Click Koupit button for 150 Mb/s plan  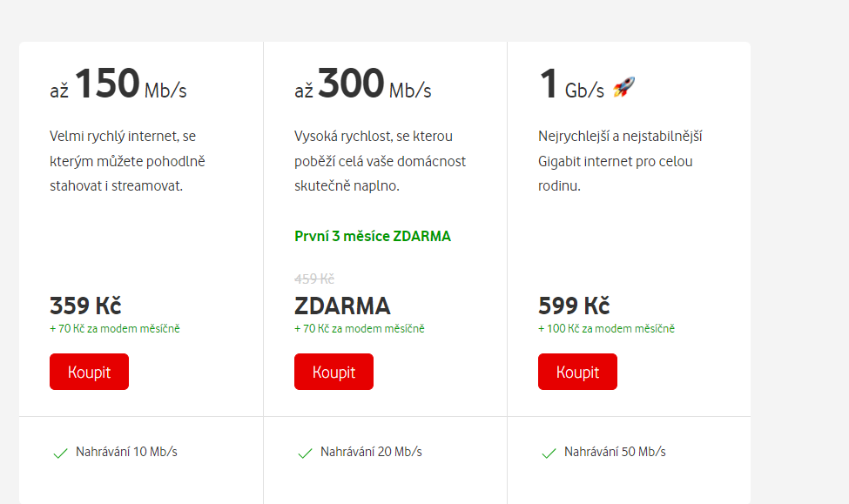pyautogui.click(x=90, y=372)
